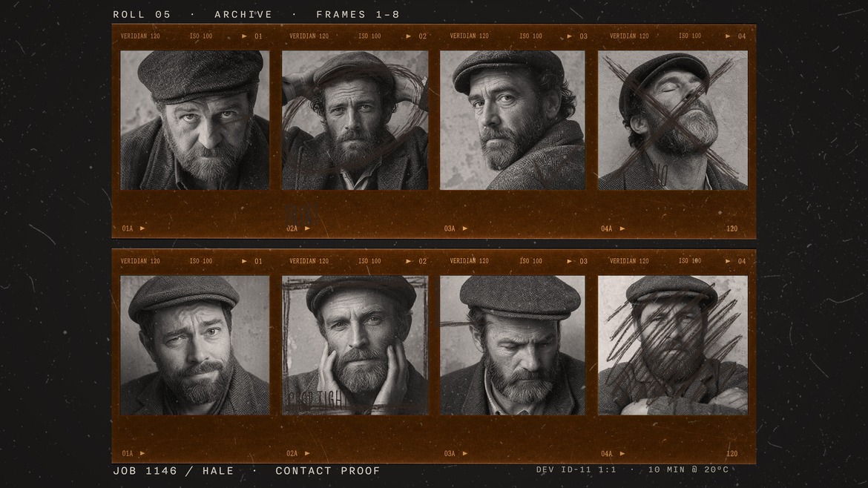Click the 'ARCHIVE' header text
868x488 pixels.
[243, 14]
